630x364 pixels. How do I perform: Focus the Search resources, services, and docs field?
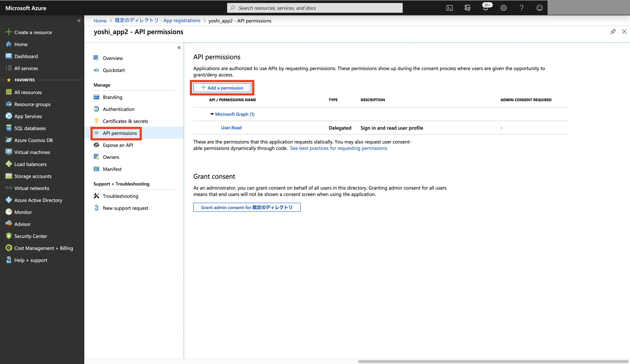pyautogui.click(x=315, y=8)
